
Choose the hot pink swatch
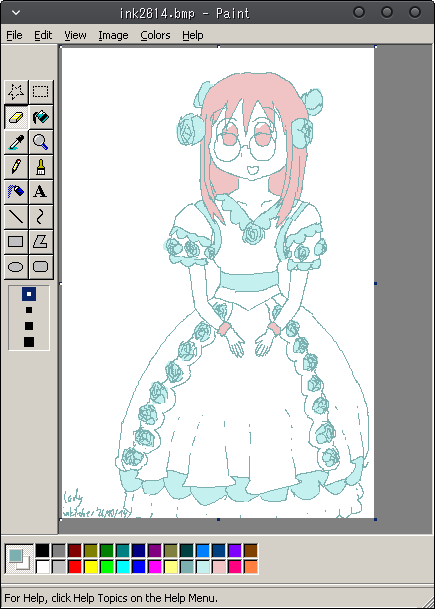234,567
